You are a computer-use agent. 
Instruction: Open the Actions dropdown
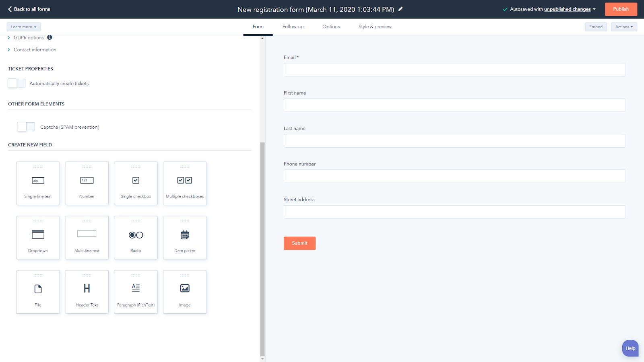coord(623,27)
